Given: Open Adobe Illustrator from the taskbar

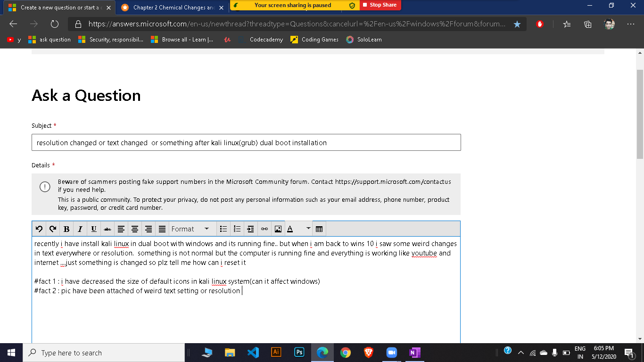Looking at the screenshot, I should (x=276, y=353).
